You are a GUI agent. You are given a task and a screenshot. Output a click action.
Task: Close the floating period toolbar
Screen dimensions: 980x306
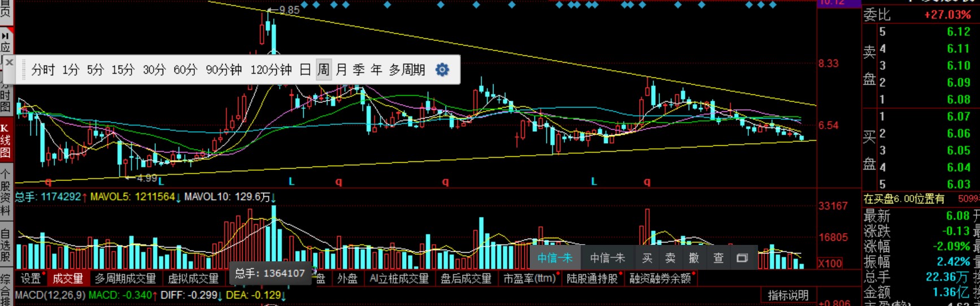8,62
